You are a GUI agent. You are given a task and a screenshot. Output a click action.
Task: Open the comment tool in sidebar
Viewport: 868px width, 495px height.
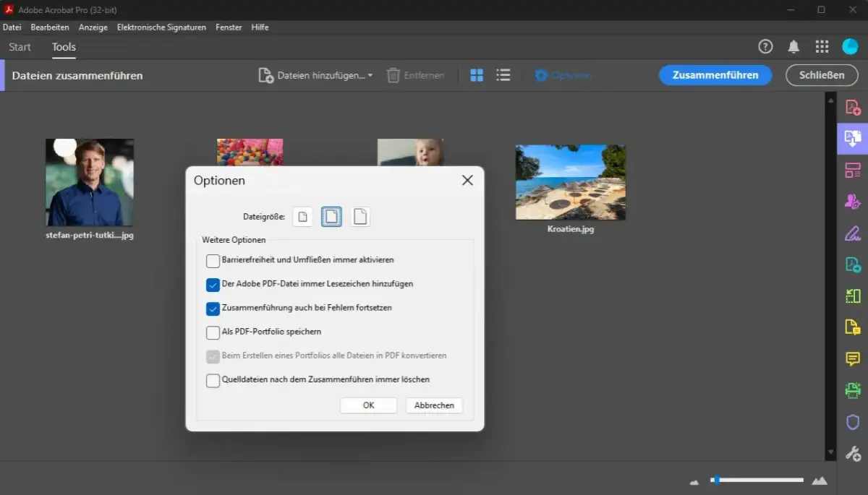point(853,358)
